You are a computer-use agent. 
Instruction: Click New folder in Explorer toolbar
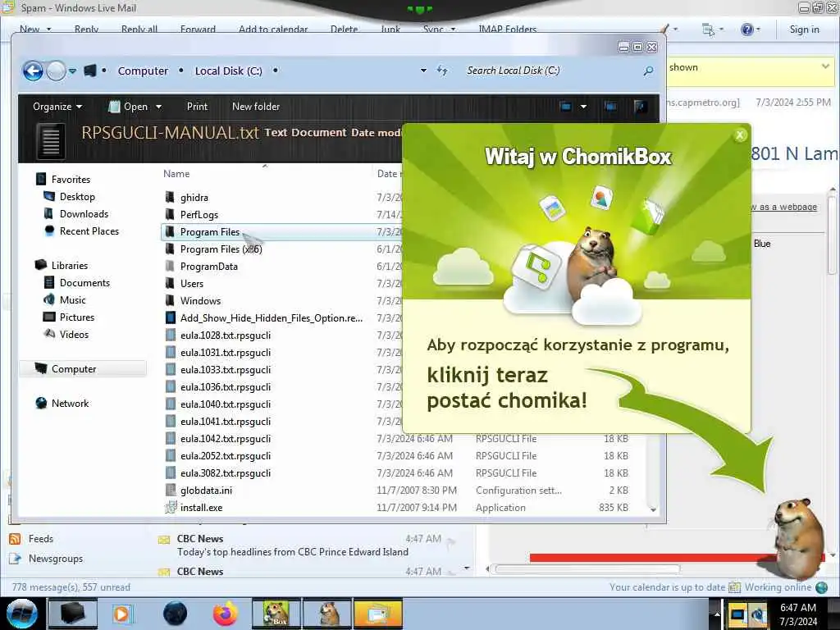256,107
